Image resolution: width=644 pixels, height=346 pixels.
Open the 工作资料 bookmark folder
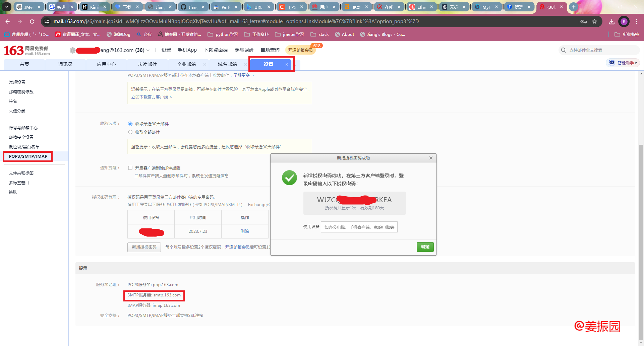pyautogui.click(x=256, y=34)
